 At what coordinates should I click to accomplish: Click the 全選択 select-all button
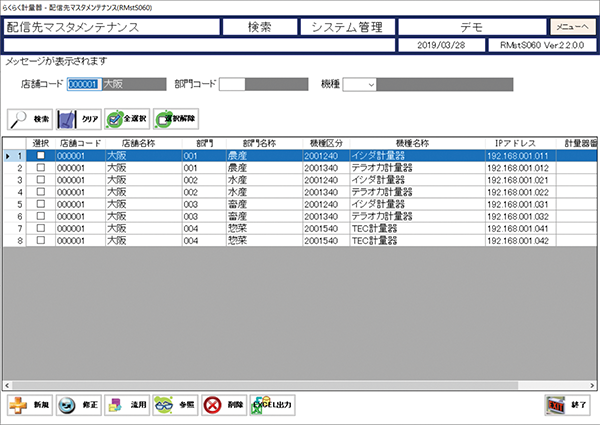(x=126, y=118)
